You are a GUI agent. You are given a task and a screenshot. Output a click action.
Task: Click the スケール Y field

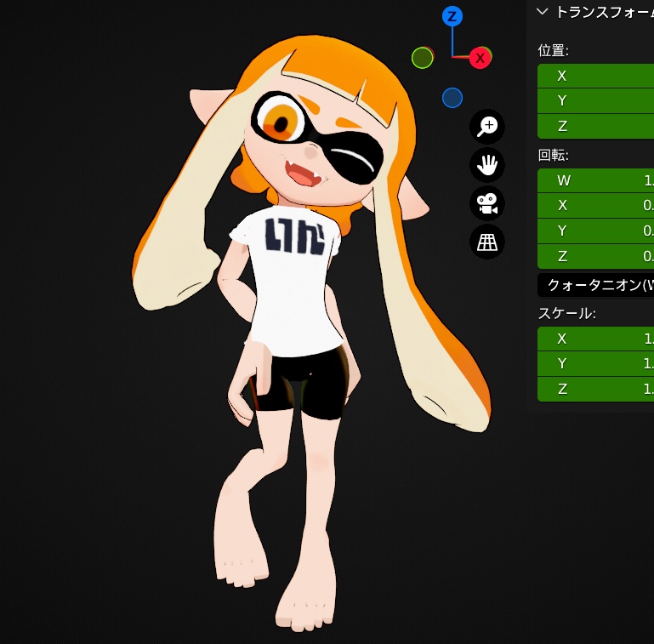click(596, 364)
